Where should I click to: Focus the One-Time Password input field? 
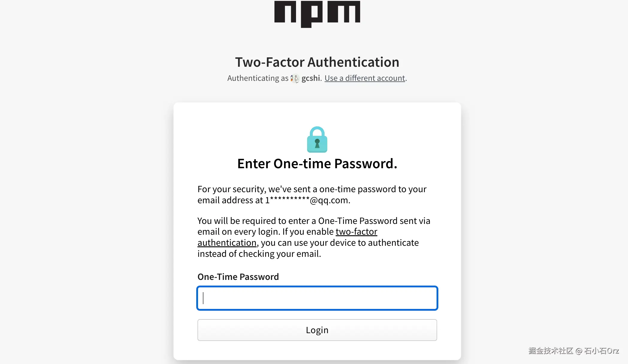[317, 298]
